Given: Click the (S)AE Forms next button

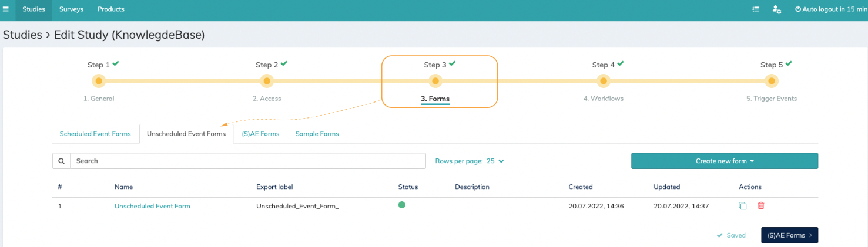Looking at the screenshot, I should (789, 235).
